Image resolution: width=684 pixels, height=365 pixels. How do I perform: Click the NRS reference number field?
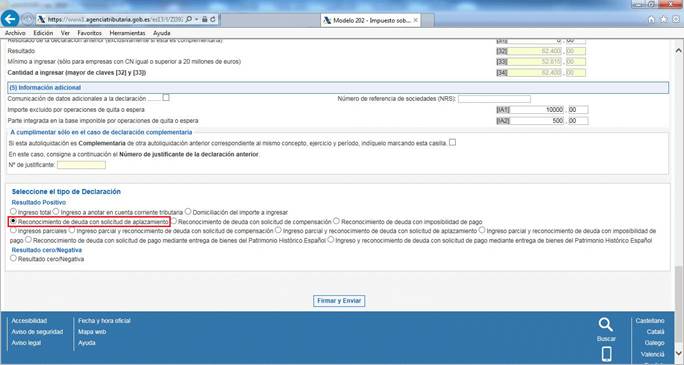coord(494,99)
